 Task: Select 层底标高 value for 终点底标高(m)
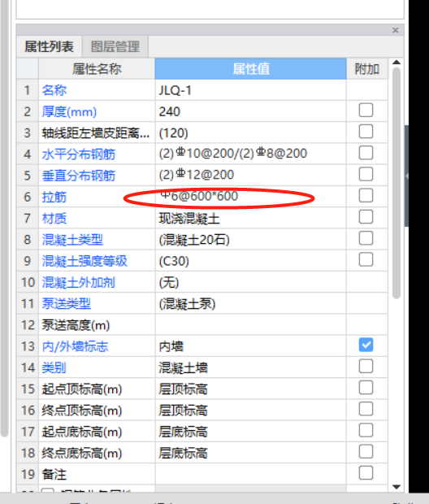pyautogui.click(x=250, y=454)
